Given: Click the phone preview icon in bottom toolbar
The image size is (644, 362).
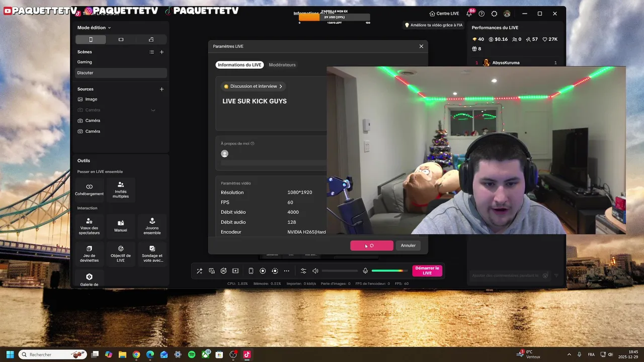Looking at the screenshot, I should point(251,271).
